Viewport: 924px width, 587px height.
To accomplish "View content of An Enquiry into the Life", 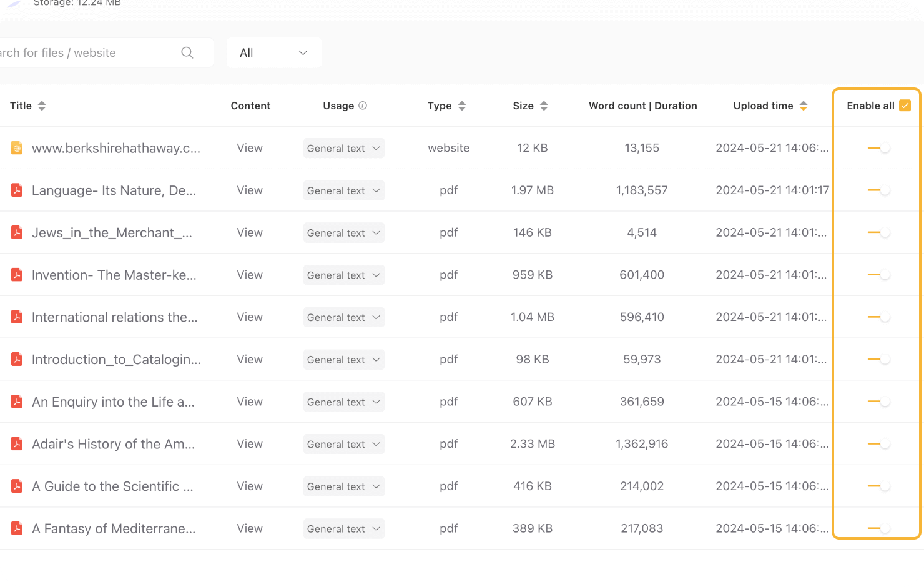I will [250, 402].
